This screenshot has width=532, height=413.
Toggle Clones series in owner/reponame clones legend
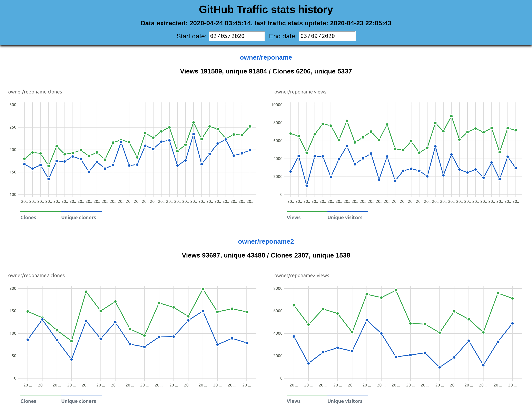[x=28, y=217]
